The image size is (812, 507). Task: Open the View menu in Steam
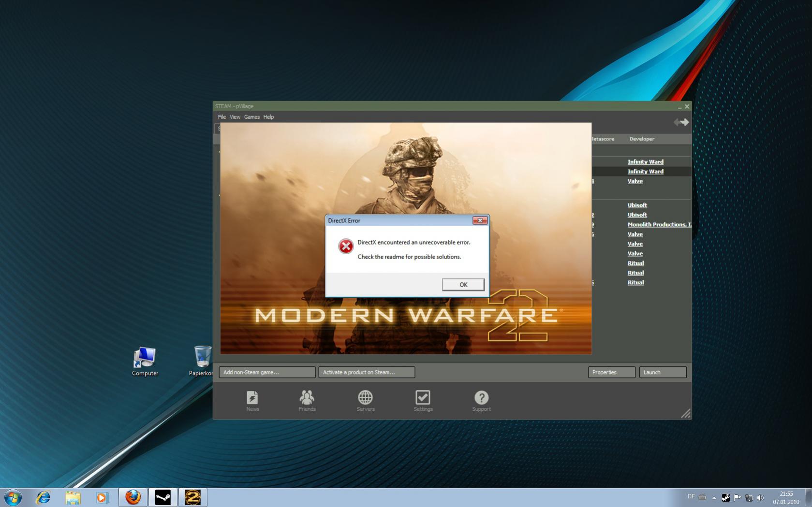point(235,117)
